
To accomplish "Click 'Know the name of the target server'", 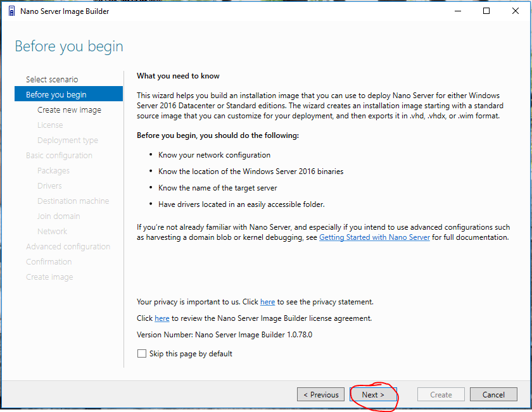I will tap(217, 188).
